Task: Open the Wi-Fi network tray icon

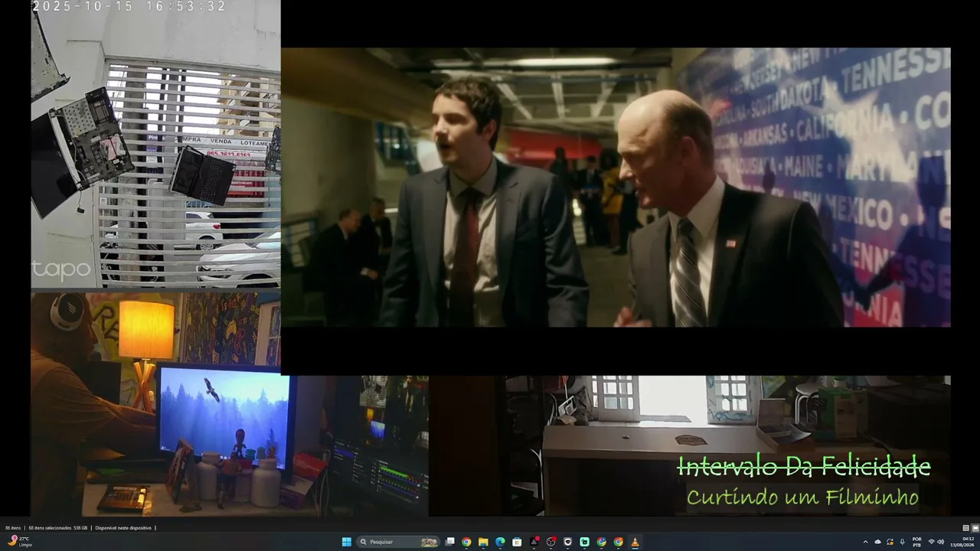Action: [931, 542]
